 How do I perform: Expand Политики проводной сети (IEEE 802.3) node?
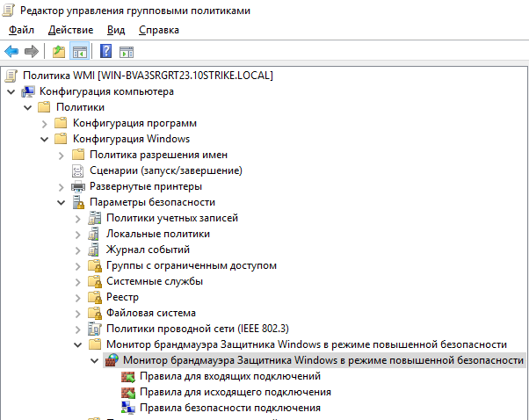[78, 329]
